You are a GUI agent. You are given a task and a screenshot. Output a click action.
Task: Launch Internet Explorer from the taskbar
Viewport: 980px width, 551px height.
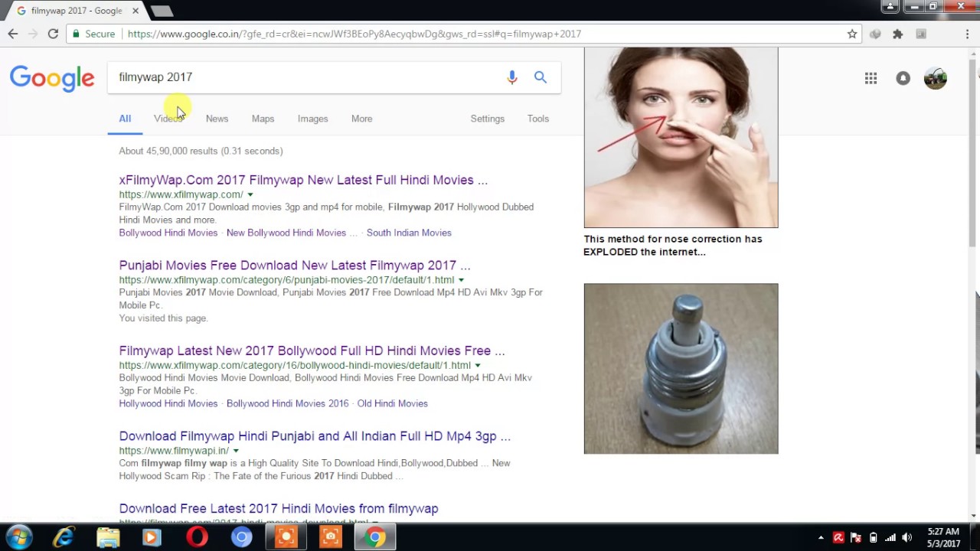[x=64, y=537]
